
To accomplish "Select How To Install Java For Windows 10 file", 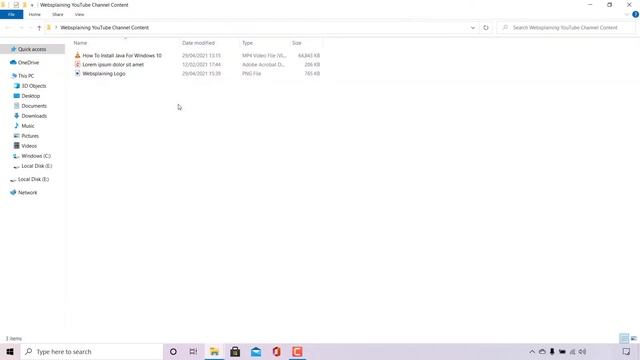I will [122, 56].
